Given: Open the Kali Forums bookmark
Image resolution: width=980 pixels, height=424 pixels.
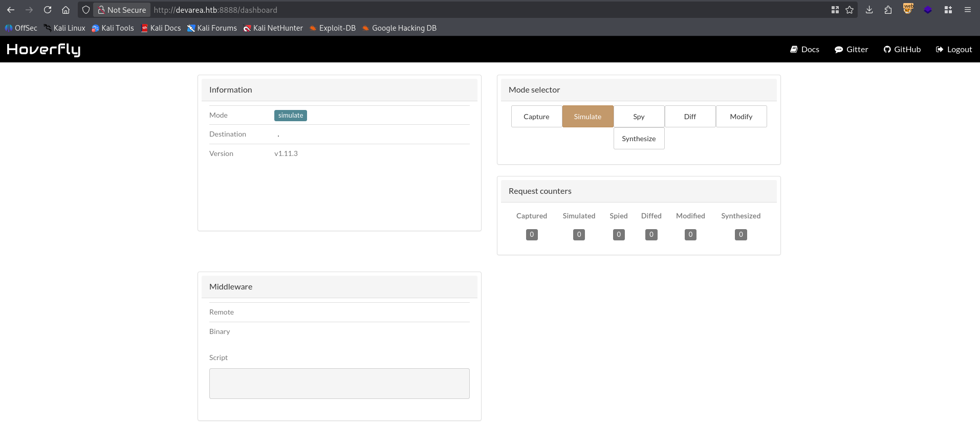Looking at the screenshot, I should pyautogui.click(x=212, y=28).
